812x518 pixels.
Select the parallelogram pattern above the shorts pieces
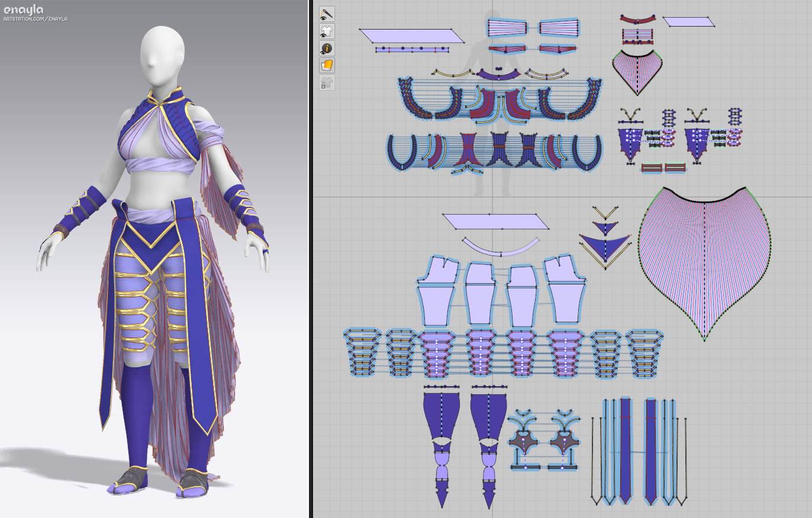(x=496, y=221)
